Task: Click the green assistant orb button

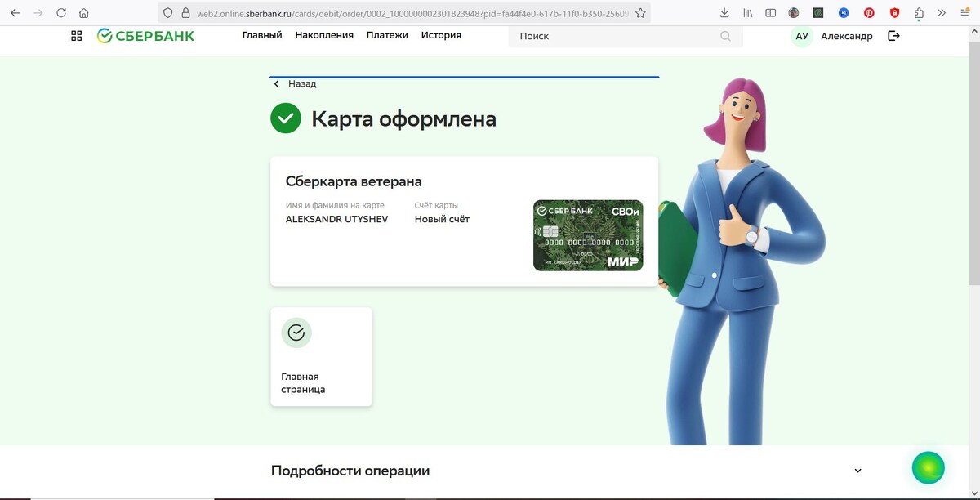Action: tap(928, 467)
